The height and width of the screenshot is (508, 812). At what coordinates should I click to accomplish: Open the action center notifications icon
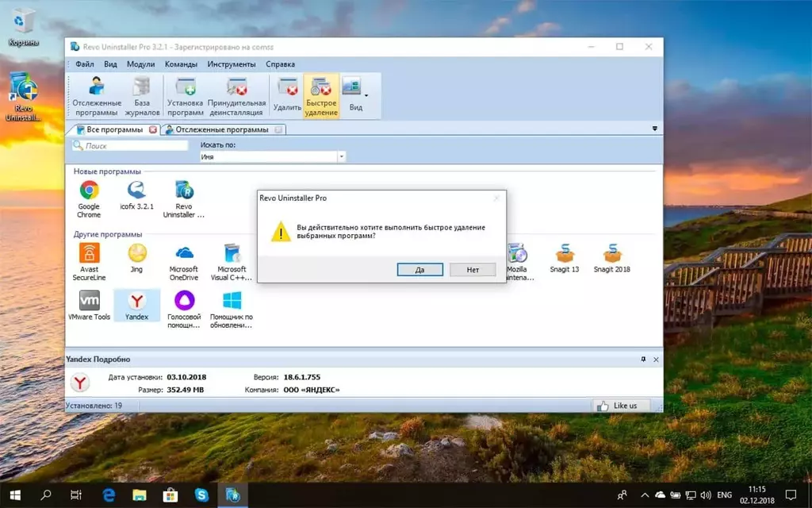point(791,495)
